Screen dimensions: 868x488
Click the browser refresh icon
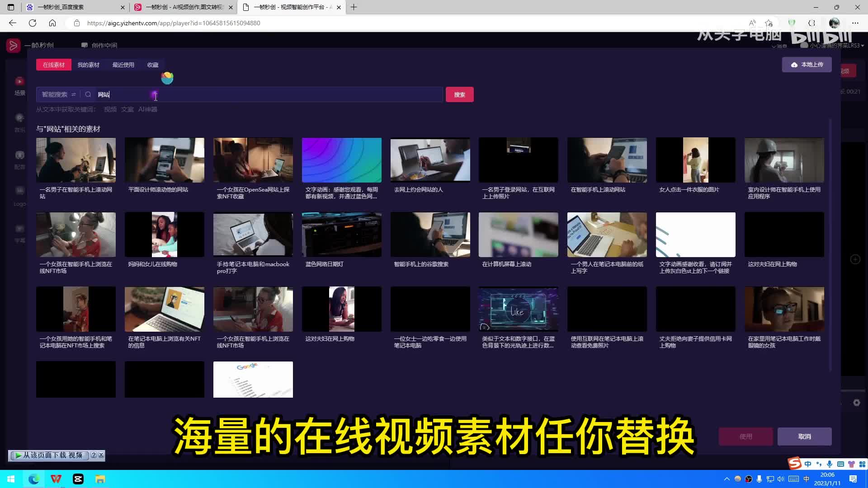(33, 23)
